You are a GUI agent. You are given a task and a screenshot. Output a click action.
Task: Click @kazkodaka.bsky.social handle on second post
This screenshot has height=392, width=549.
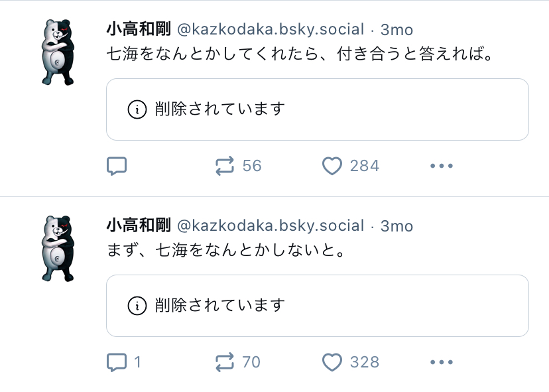[x=271, y=226]
